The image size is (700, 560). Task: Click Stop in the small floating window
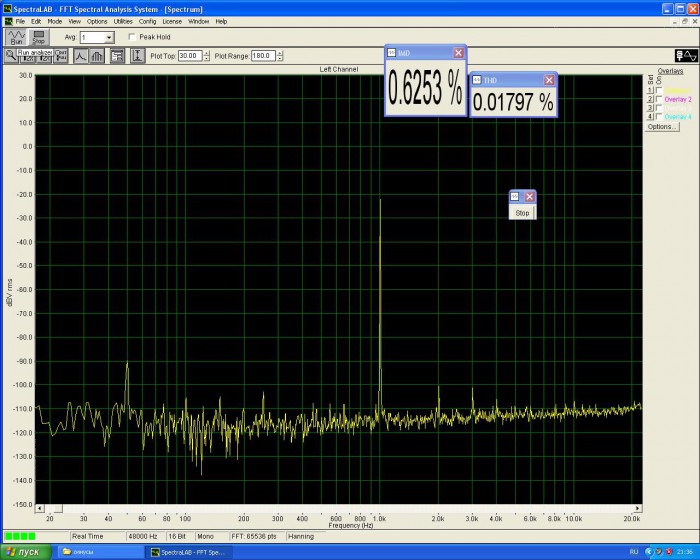(522, 213)
